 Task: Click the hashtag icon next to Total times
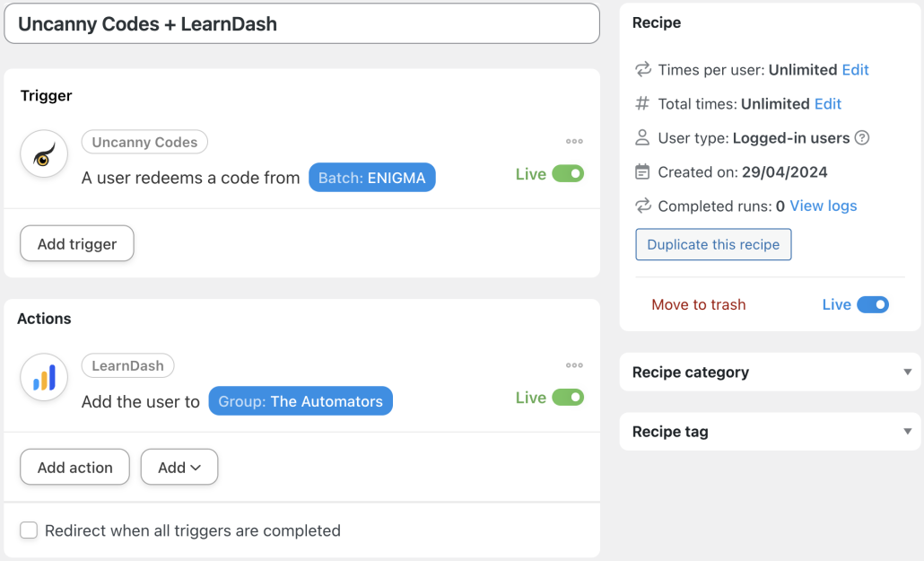click(642, 103)
